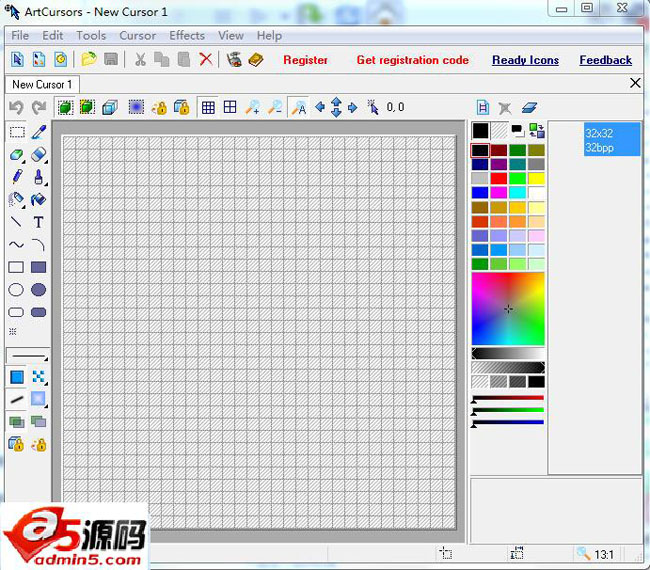
Task: Toggle the auto zoom button
Action: coord(298,107)
